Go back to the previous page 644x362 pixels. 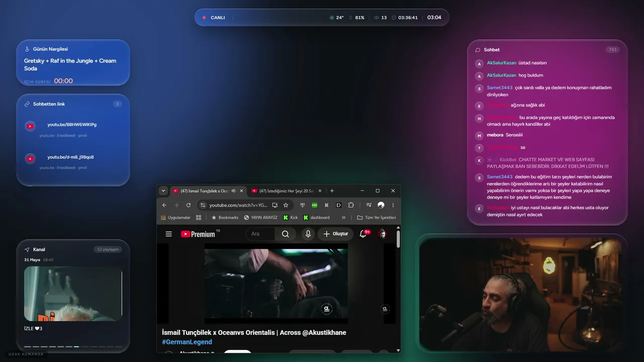point(165,205)
